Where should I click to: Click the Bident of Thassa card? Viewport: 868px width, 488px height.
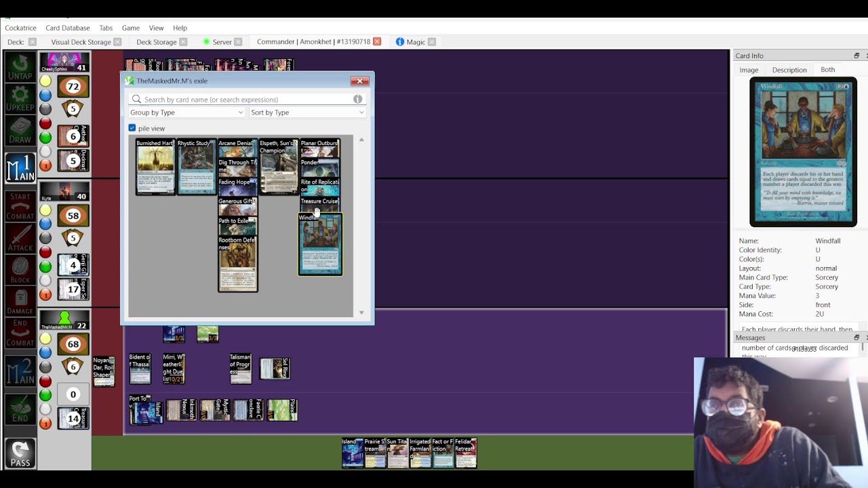pos(140,368)
